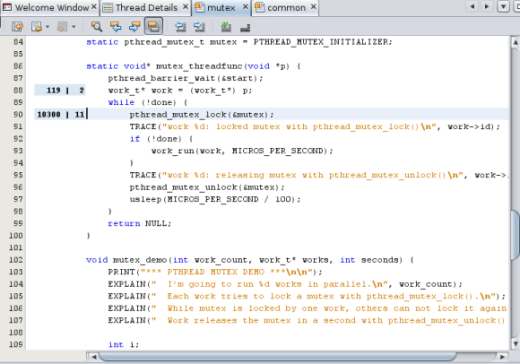The height and width of the screenshot is (364, 520).
Task: Click the 'releasing mutex with pthread_mutex_unlock()' string
Action: pyautogui.click(x=331, y=175)
